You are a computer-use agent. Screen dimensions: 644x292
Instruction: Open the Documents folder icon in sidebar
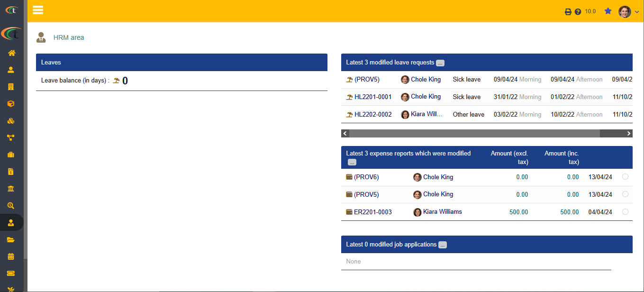11,239
